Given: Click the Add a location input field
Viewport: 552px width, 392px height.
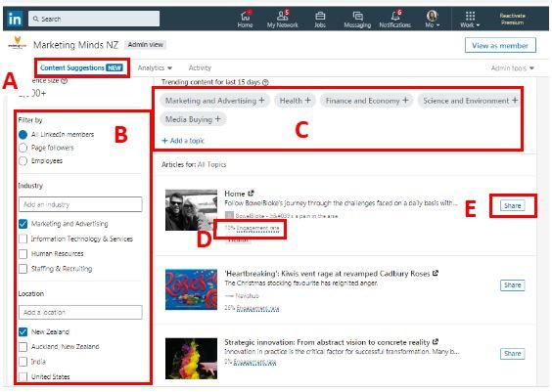Looking at the screenshot, I should tap(80, 312).
